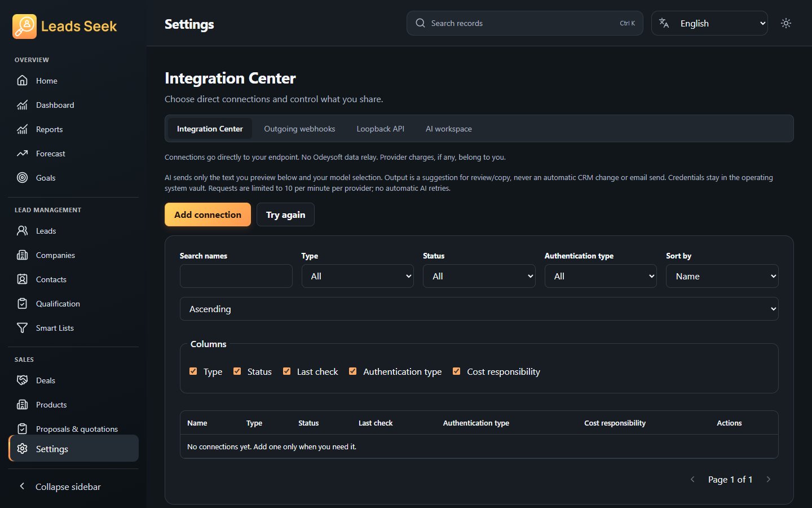The height and width of the screenshot is (508, 812).
Task: Open the Ascending sort order dropdown
Action: pos(479,309)
